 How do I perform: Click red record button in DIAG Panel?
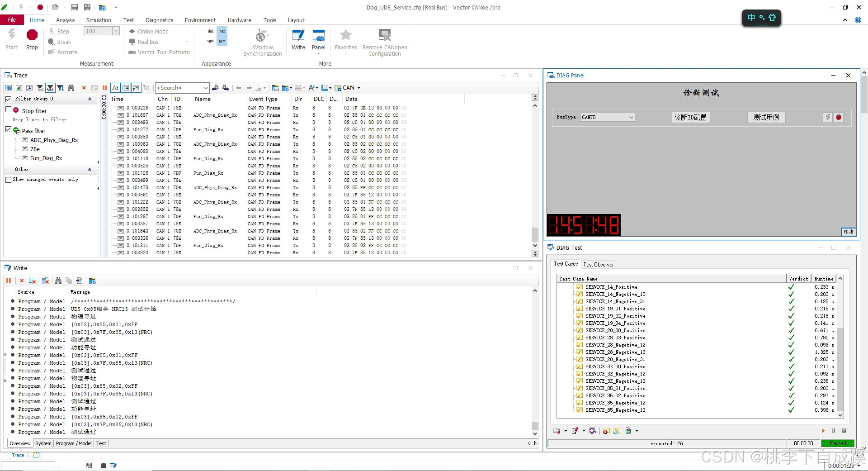(839, 117)
